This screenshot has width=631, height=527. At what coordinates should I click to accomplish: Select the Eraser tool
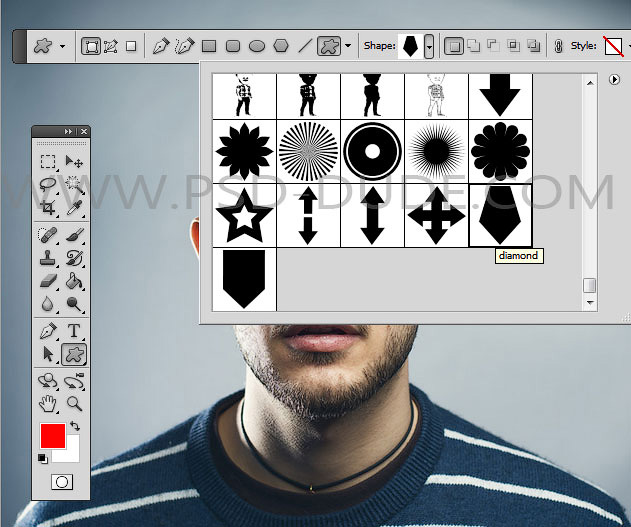tap(47, 282)
